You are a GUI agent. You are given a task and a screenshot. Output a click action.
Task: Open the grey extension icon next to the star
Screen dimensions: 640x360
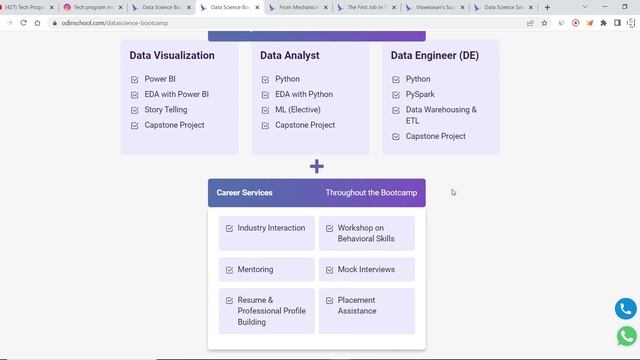[562, 23]
